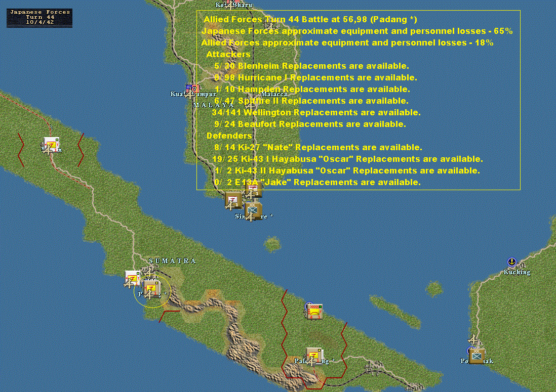Click the Defenders heading in the report

[x=229, y=136]
